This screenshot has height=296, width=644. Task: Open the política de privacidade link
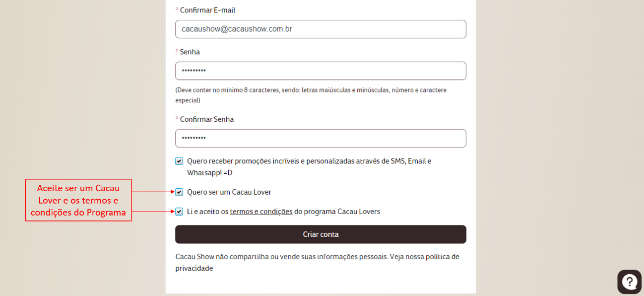(x=318, y=262)
